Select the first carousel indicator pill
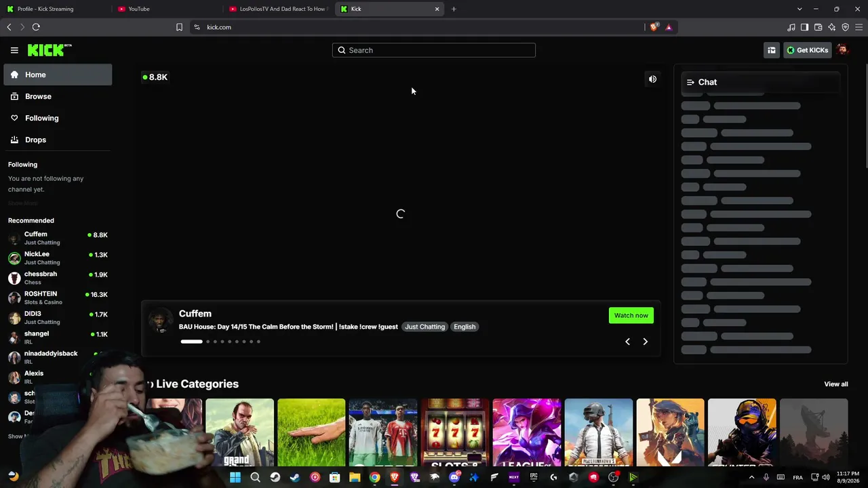The image size is (868, 488). pos(191,342)
